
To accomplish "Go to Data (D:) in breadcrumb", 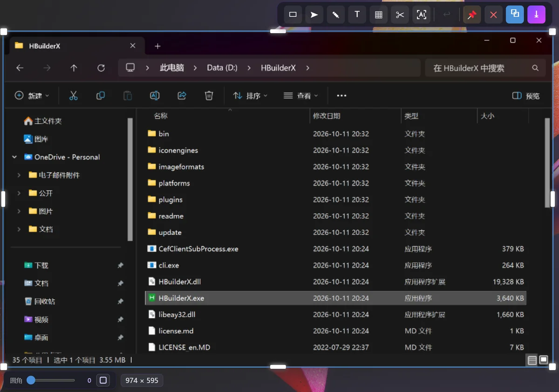I will click(x=222, y=68).
